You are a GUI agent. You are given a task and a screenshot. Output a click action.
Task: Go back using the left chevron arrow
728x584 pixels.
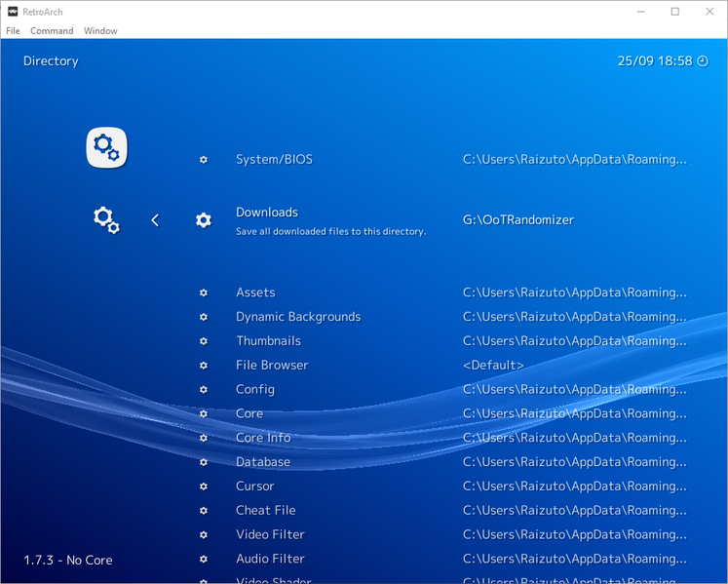click(x=155, y=220)
